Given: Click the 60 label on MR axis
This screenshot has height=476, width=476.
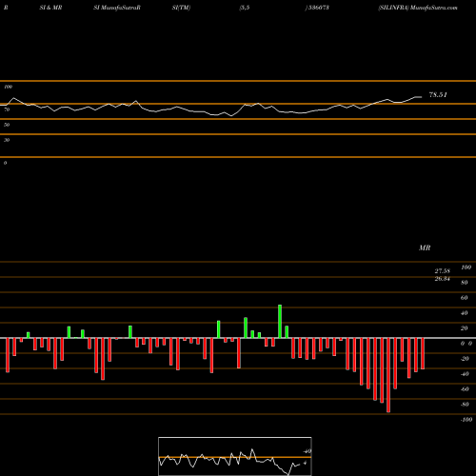Looking at the screenshot, I should (465, 298).
